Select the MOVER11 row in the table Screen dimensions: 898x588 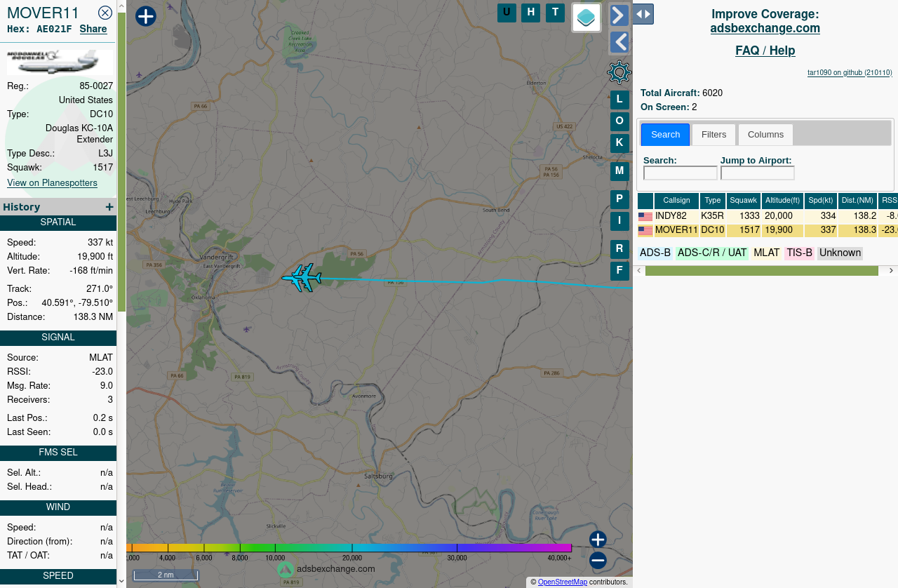768,231
